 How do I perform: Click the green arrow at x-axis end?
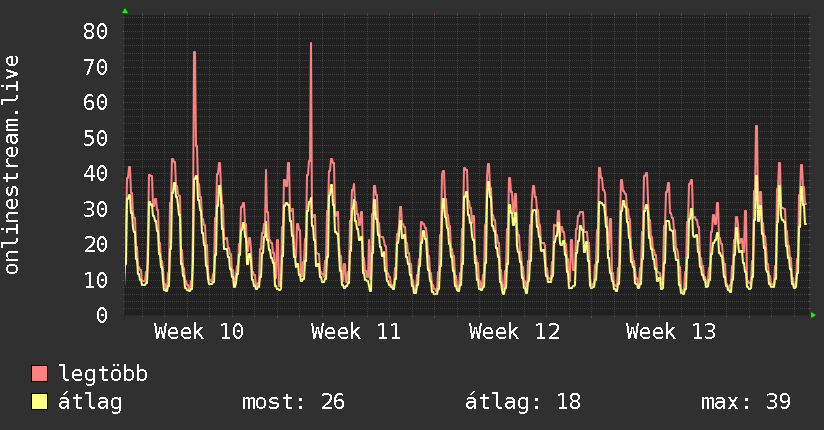coord(813,315)
